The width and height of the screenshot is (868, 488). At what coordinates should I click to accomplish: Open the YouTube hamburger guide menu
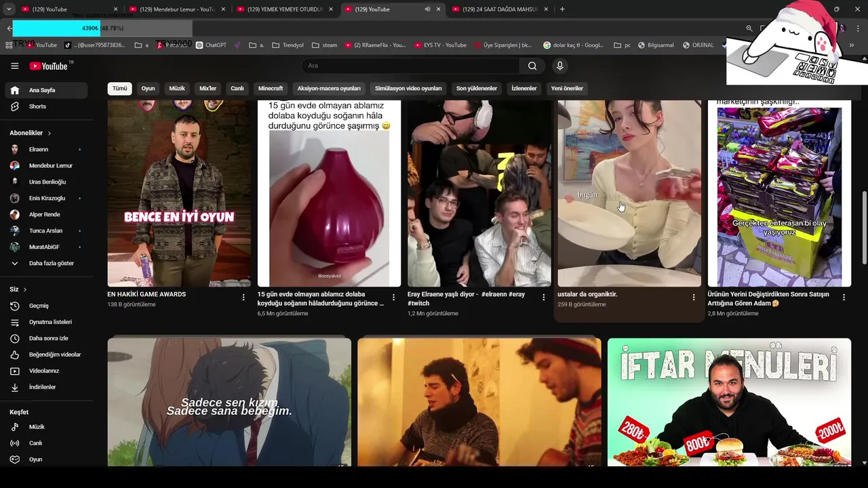(x=14, y=66)
